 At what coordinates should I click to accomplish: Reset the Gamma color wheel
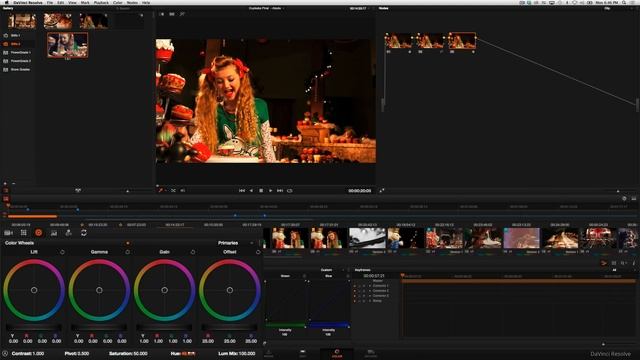click(x=127, y=252)
